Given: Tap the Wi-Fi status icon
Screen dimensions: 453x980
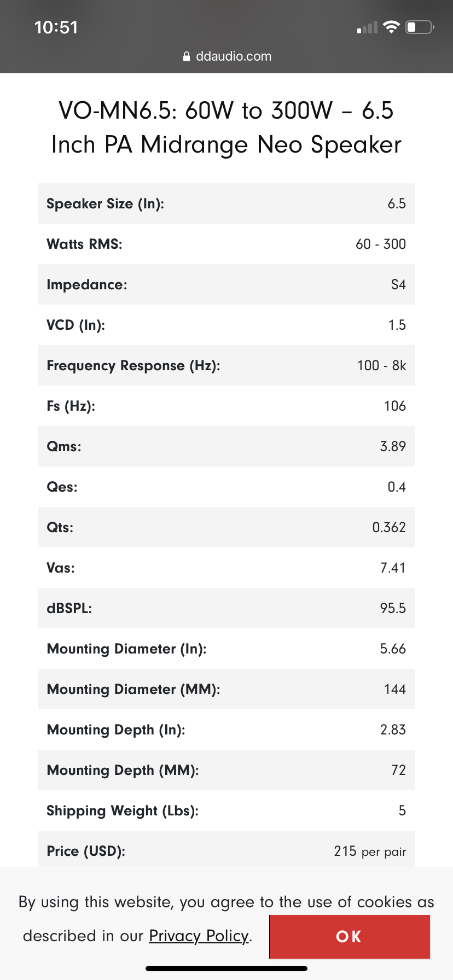Looking at the screenshot, I should click(391, 27).
